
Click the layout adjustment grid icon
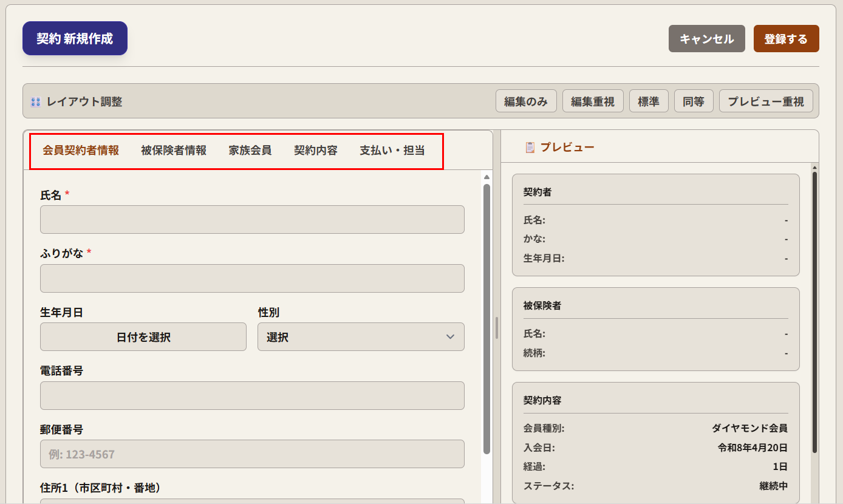(36, 102)
